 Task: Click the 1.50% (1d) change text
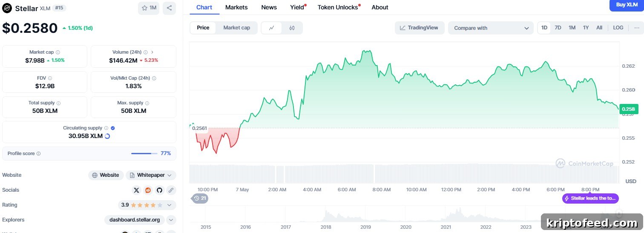click(78, 28)
